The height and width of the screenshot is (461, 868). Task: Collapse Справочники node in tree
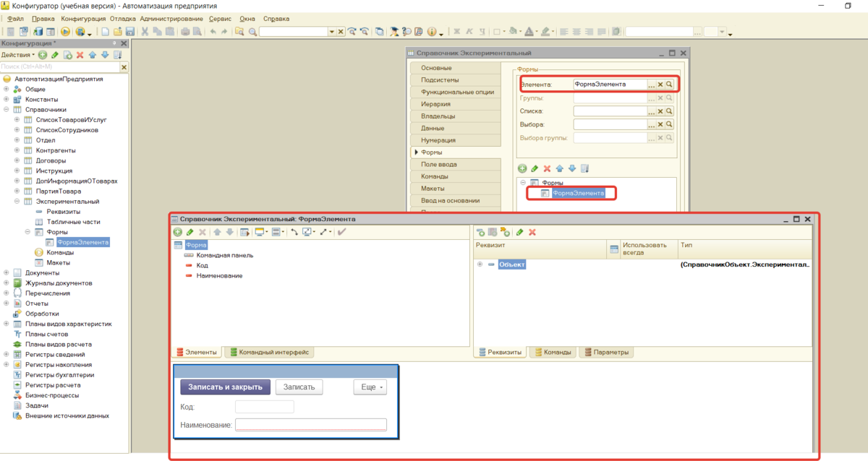click(x=6, y=109)
